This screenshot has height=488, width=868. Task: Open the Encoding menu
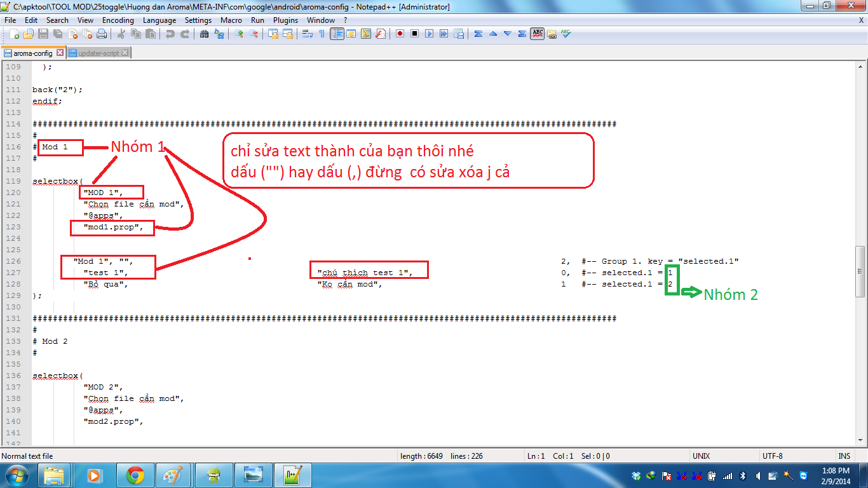(118, 20)
